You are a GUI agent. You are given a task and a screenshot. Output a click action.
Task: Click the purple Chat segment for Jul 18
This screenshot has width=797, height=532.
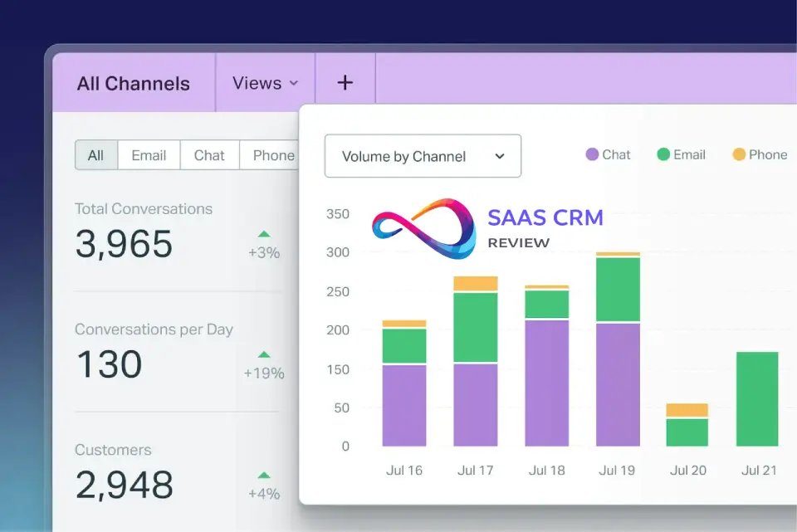(546, 383)
